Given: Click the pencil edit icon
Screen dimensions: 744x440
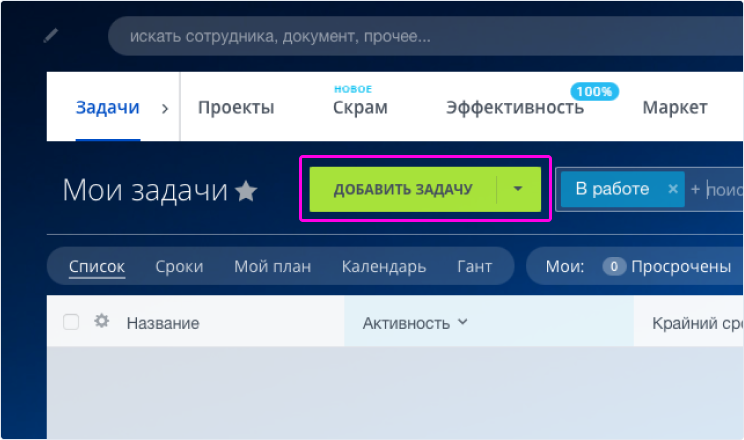Looking at the screenshot, I should (x=51, y=36).
